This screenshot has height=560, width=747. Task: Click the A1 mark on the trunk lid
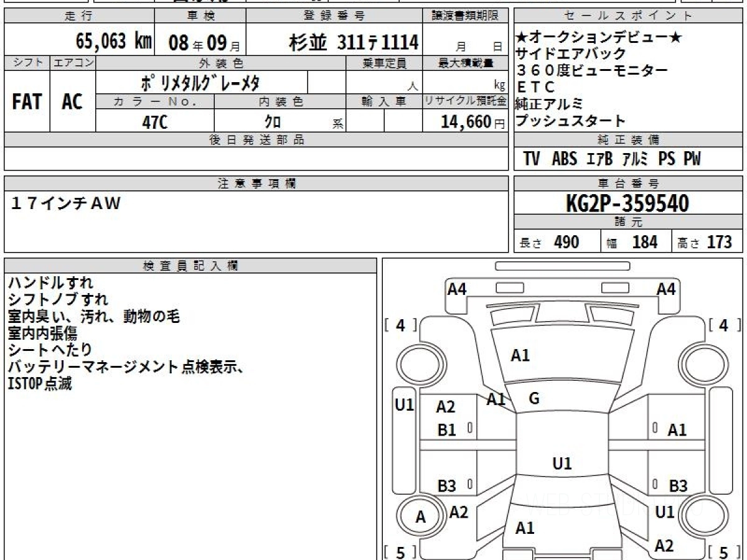pos(525,528)
